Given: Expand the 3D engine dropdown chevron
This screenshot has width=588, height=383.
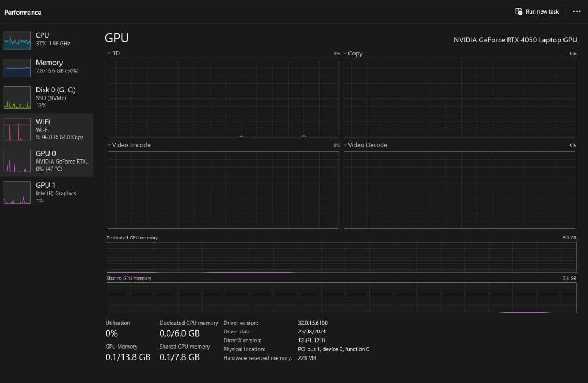Looking at the screenshot, I should 108,53.
